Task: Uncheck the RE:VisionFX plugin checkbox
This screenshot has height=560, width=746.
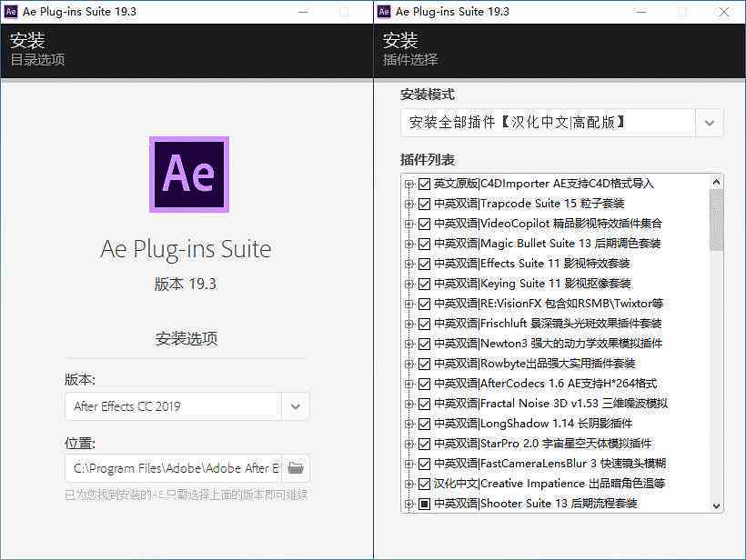Action: 424,304
